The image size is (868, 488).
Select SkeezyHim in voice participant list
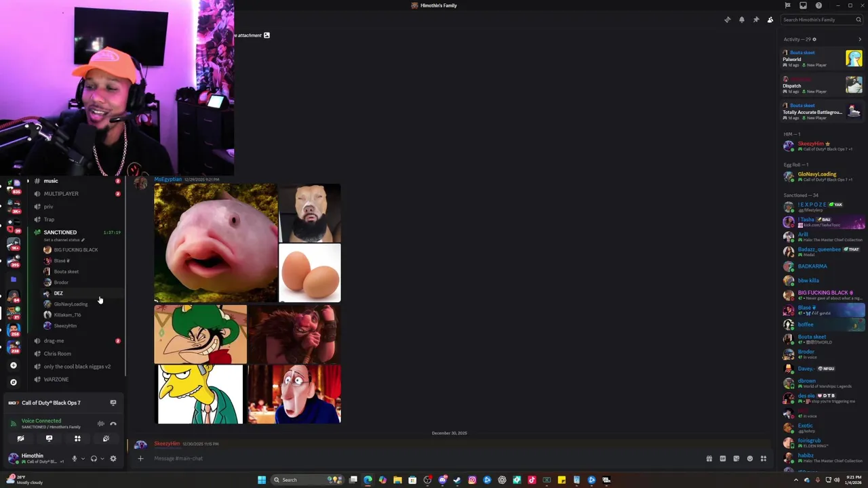(x=81, y=326)
